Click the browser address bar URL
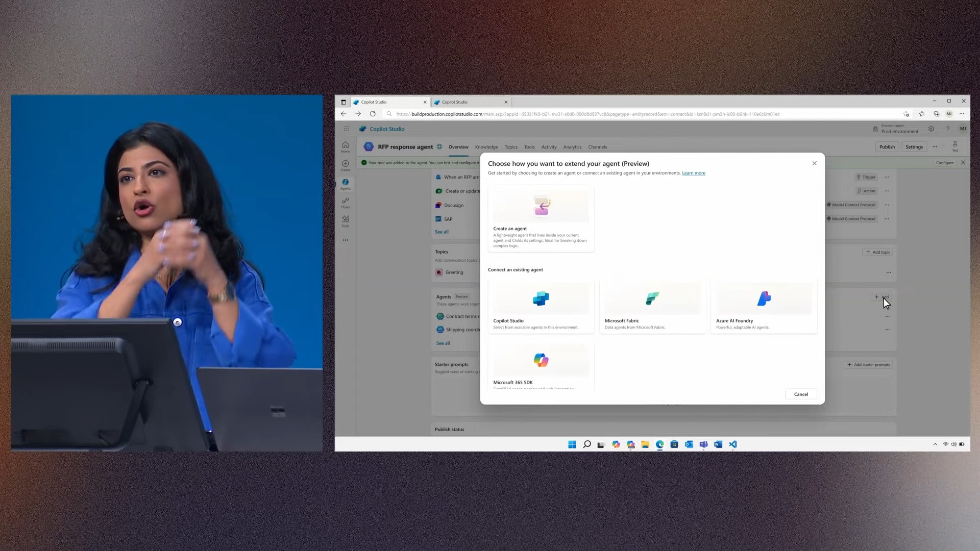This screenshot has width=980, height=551. 587,114
